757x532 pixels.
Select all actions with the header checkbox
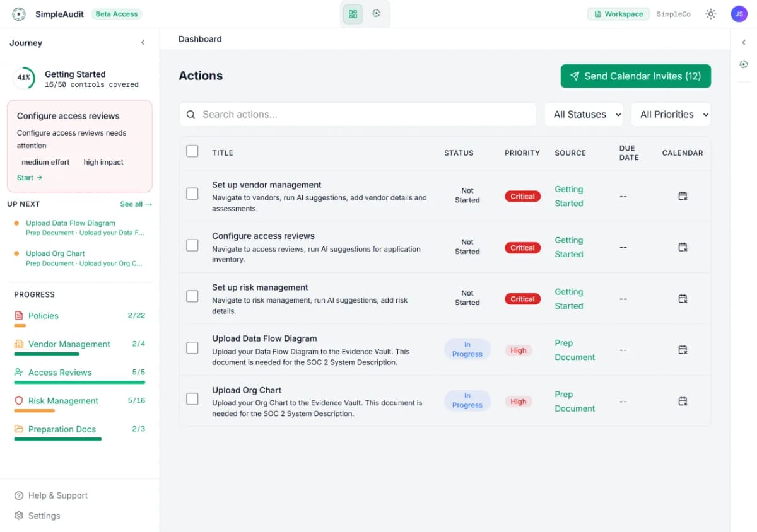point(192,151)
